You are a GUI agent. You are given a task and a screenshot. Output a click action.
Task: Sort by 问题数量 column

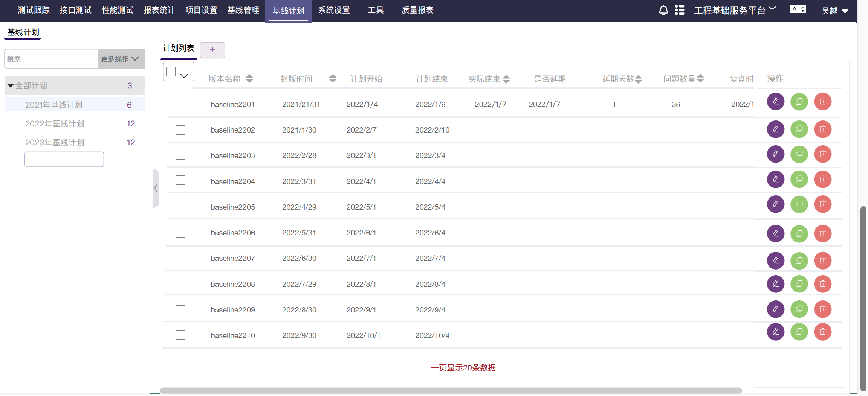tap(700, 79)
